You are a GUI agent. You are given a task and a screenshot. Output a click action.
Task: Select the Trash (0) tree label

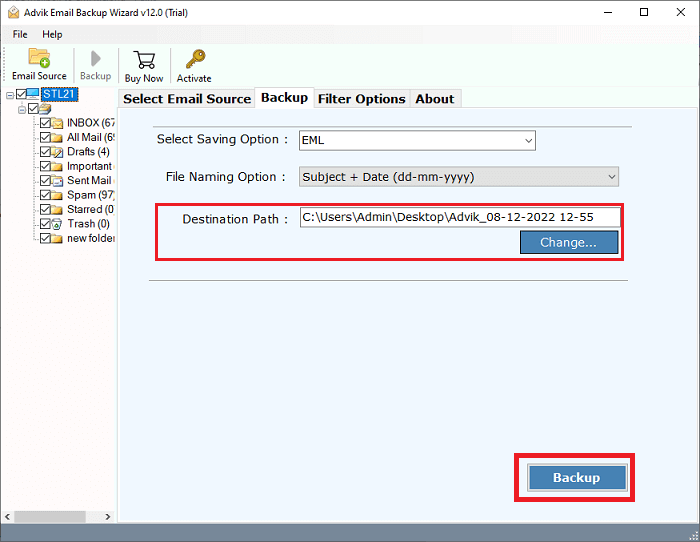[88, 224]
